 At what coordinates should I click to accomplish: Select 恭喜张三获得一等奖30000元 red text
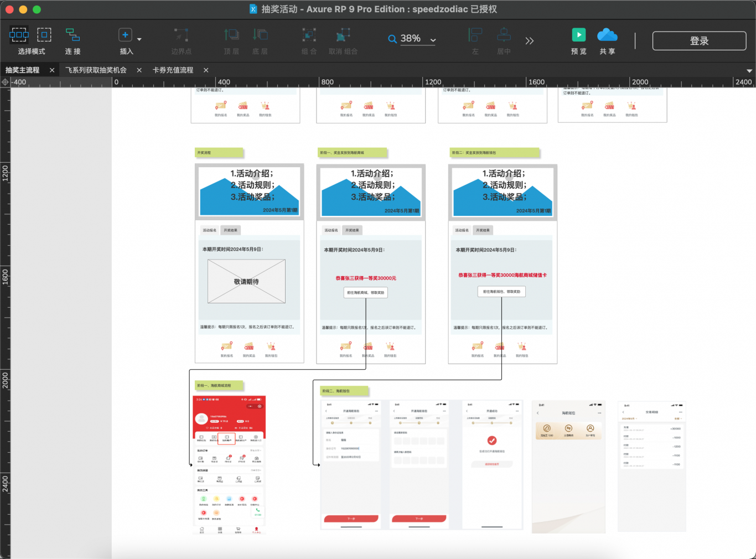click(366, 278)
